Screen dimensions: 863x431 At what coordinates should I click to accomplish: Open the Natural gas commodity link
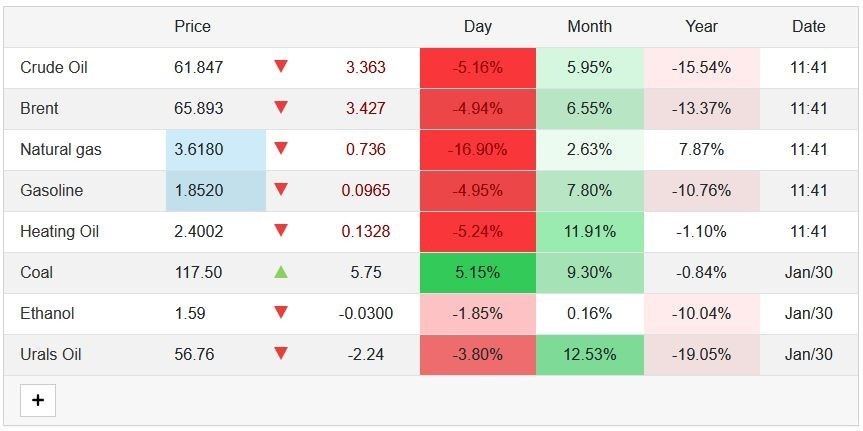pos(61,150)
